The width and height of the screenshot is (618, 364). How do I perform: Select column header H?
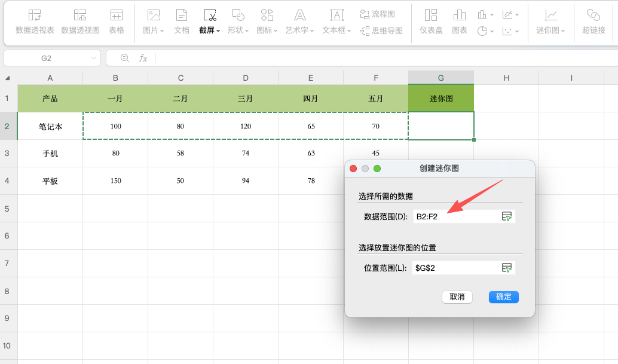coord(506,78)
